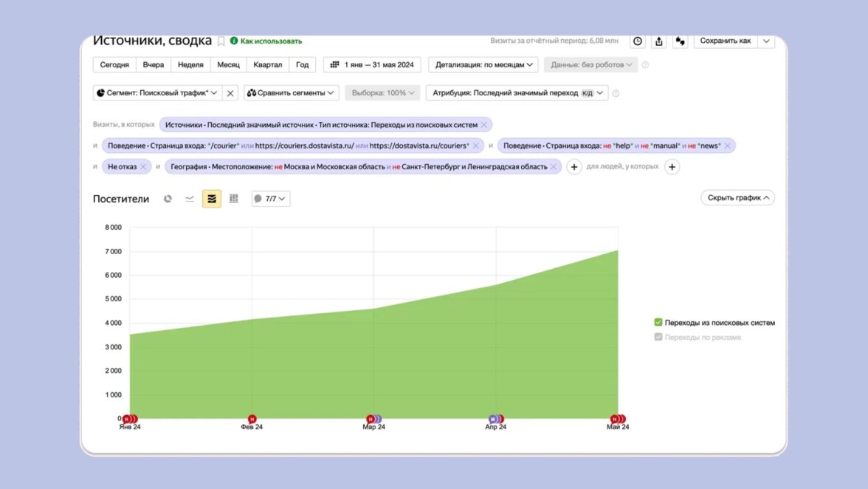
Task: Collapse chart with 'Скрыть график'
Action: (737, 198)
